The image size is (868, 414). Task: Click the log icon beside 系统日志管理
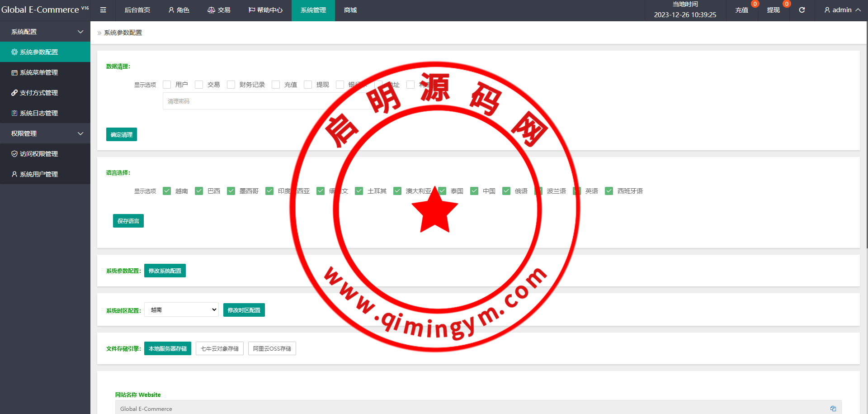point(14,113)
